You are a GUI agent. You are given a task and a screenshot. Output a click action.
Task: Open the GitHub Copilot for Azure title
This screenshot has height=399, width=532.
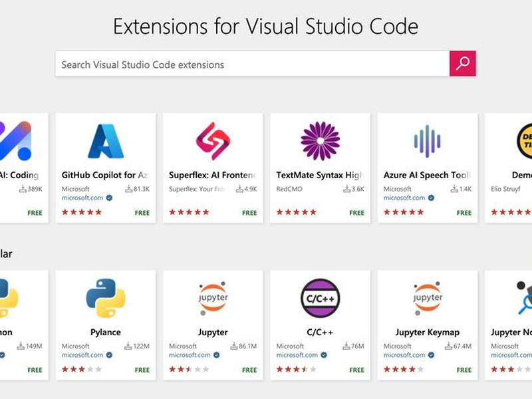[106, 175]
